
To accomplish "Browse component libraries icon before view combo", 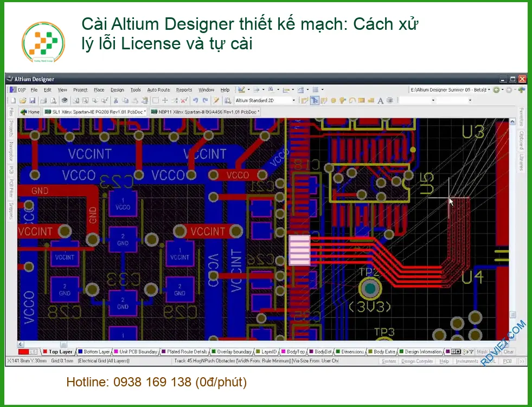I will point(228,100).
